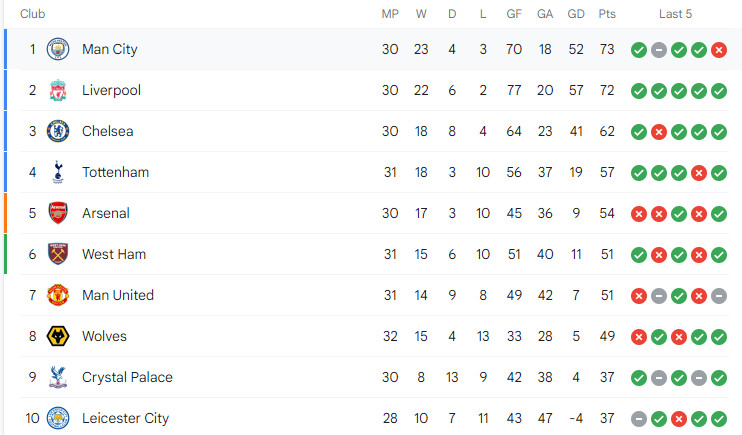Click Chelsea's red loss result icon
The image size is (742, 435).
point(659,131)
